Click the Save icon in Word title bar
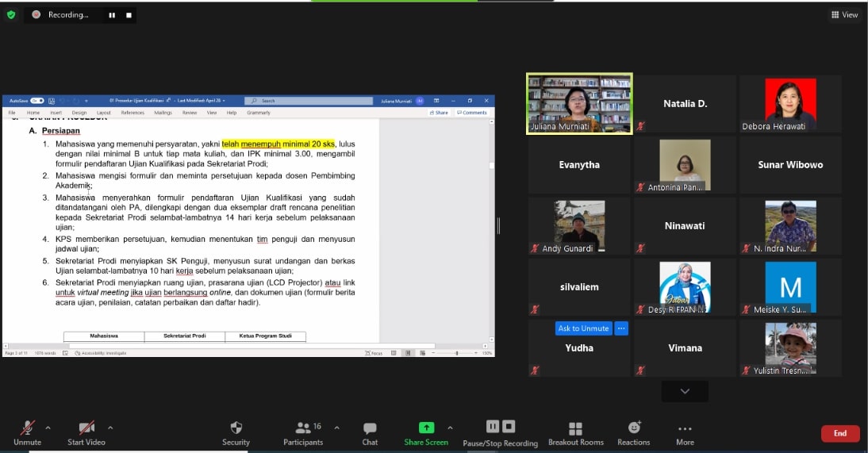 [x=52, y=101]
